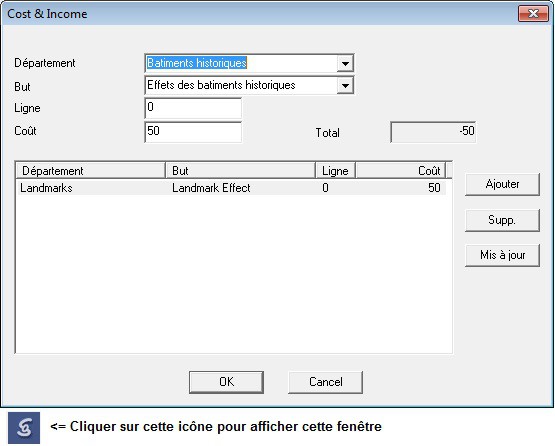This screenshot has width=555, height=446.
Task: Click the Supp. button
Action: (x=502, y=220)
